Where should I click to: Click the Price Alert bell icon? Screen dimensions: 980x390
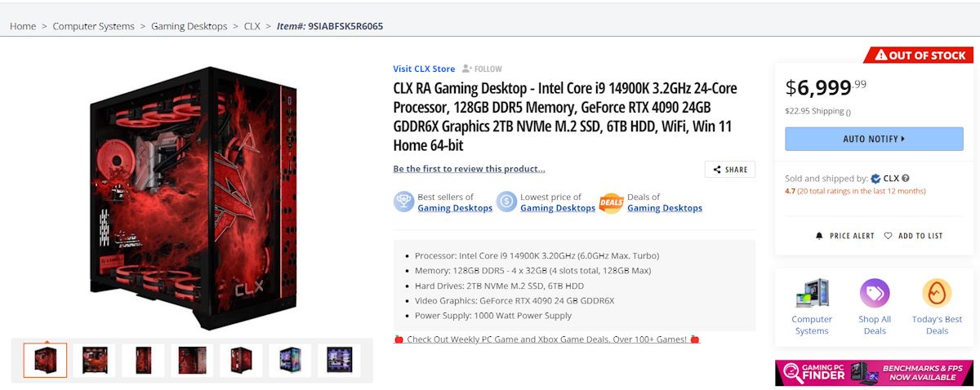click(x=819, y=236)
